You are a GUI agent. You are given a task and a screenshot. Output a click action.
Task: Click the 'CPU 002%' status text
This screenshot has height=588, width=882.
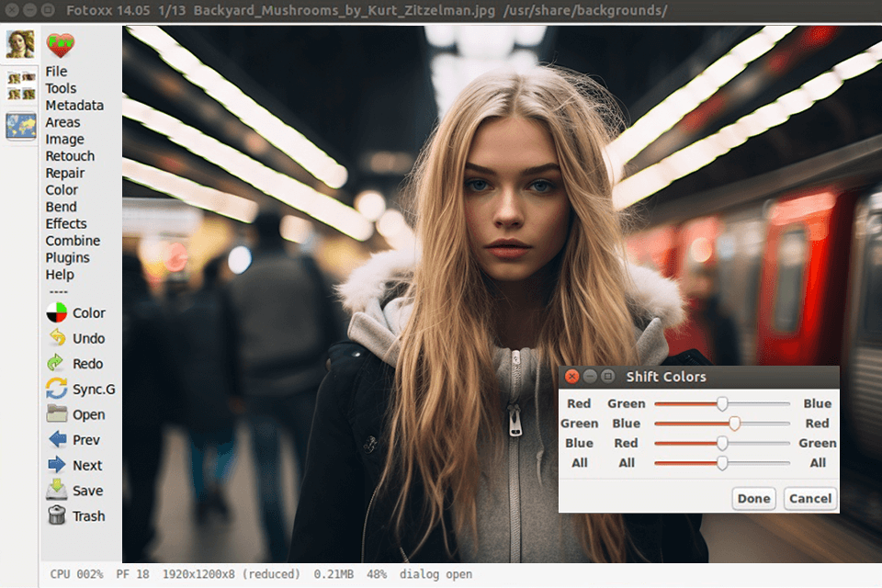coord(76,574)
